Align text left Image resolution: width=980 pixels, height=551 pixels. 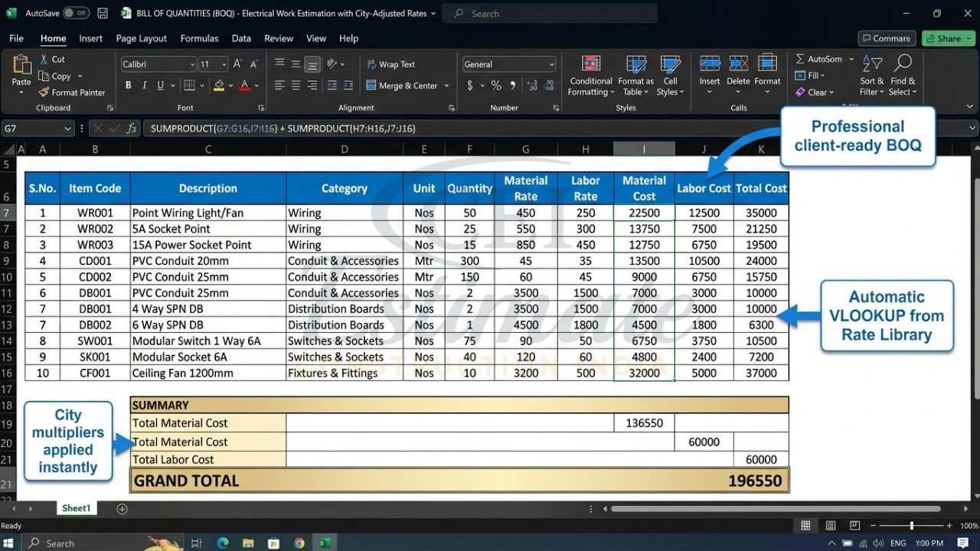pyautogui.click(x=279, y=86)
